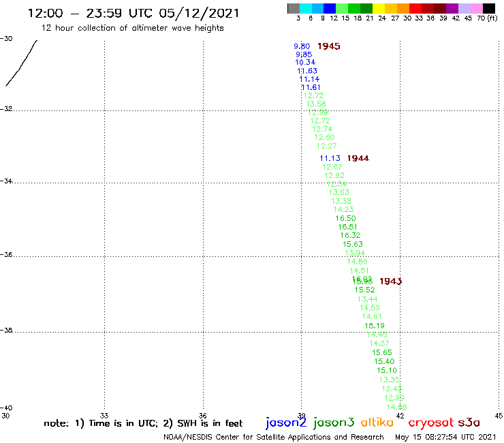
Task: Click the 12.43 wave height value
Action: point(392,388)
